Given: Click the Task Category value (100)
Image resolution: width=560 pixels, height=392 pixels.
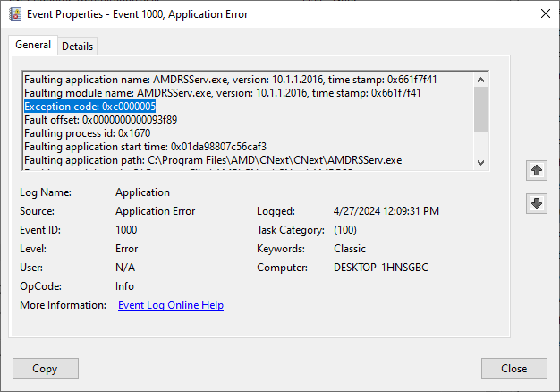Looking at the screenshot, I should 345,230.
